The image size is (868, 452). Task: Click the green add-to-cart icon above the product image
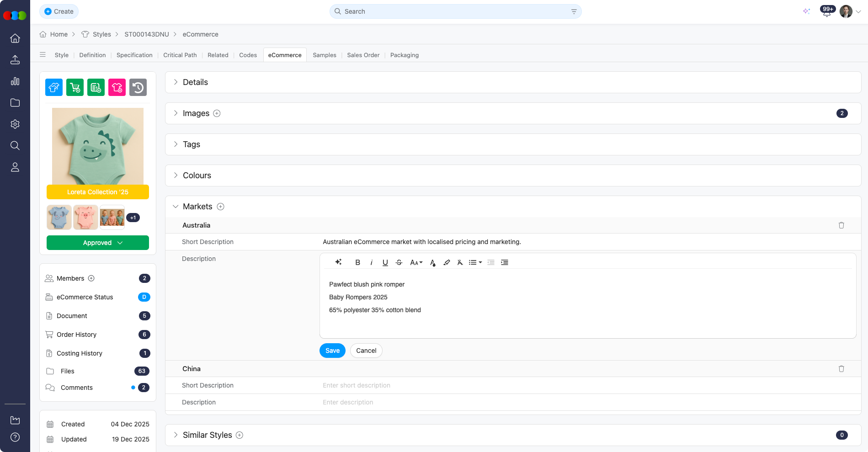75,87
